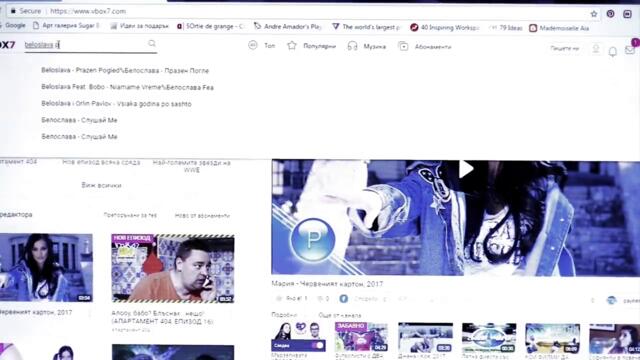Viewport: 640px width, 360px height.
Task: Play the Мария - Червеният картон video
Action: coord(466,169)
